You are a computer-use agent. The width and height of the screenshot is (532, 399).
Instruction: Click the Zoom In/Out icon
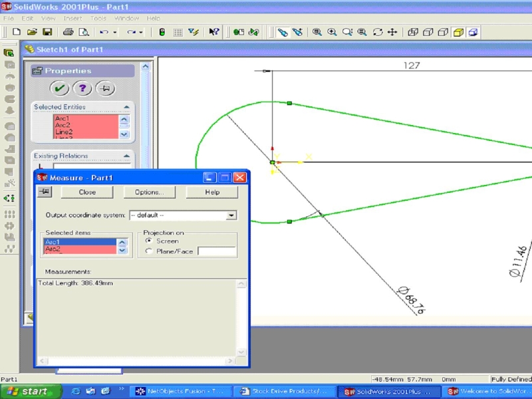347,32
